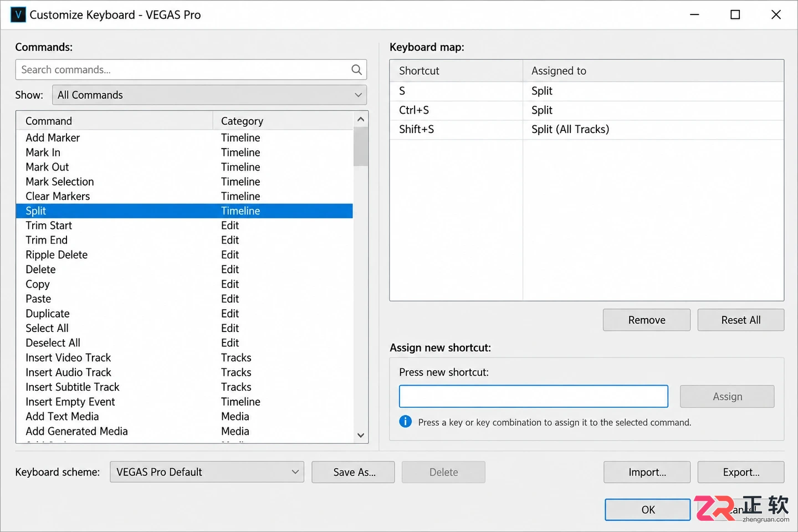This screenshot has height=532, width=798.
Task: Click the scroll down arrow in commands list
Action: (x=361, y=435)
